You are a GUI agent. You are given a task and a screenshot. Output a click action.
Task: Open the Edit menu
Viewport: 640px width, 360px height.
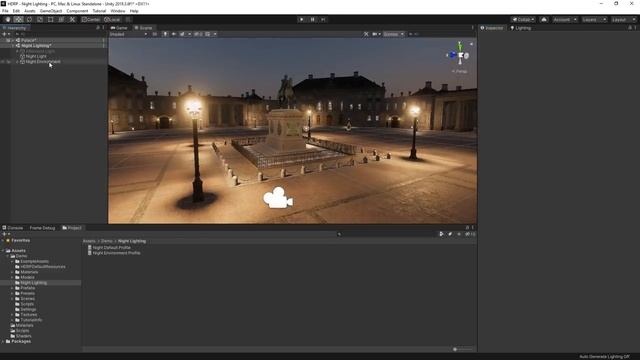[x=16, y=11]
